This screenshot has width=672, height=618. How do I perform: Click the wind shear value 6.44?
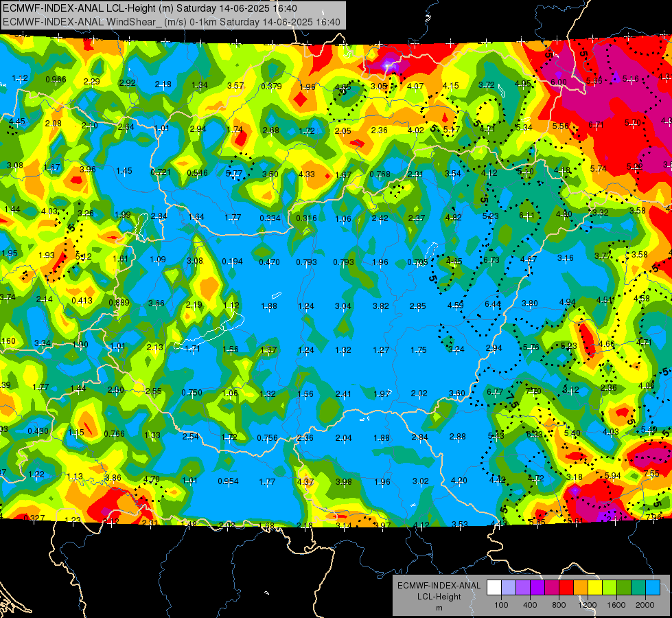(492, 304)
